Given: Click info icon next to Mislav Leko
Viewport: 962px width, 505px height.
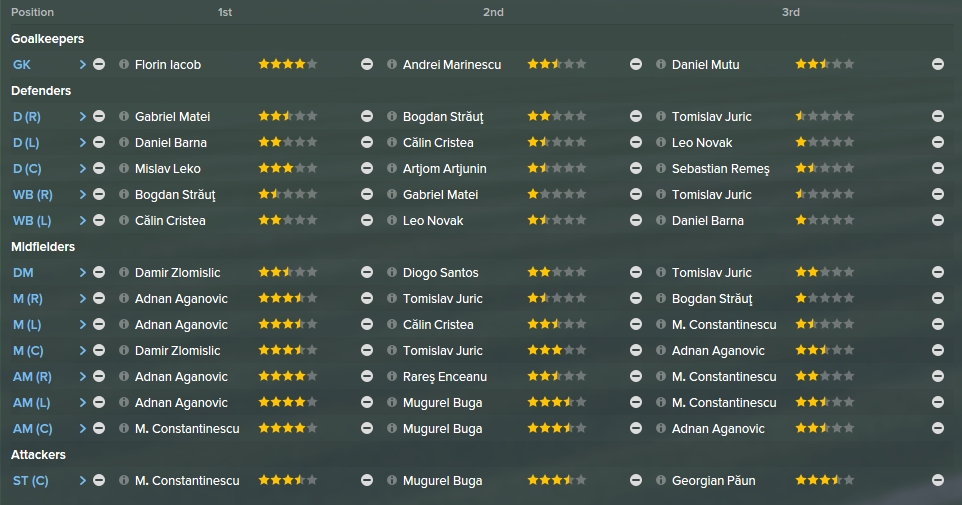Looking at the screenshot, I should pos(123,168).
